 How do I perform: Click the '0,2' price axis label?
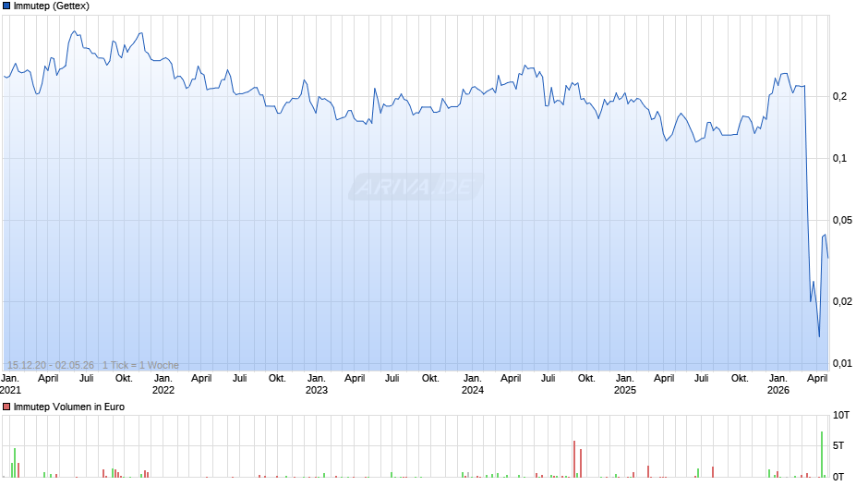point(839,96)
